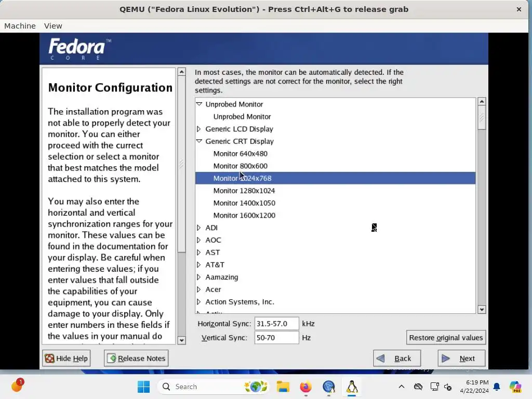532x399 pixels.
Task: Select Monitor 1600x1200
Action: tap(244, 216)
